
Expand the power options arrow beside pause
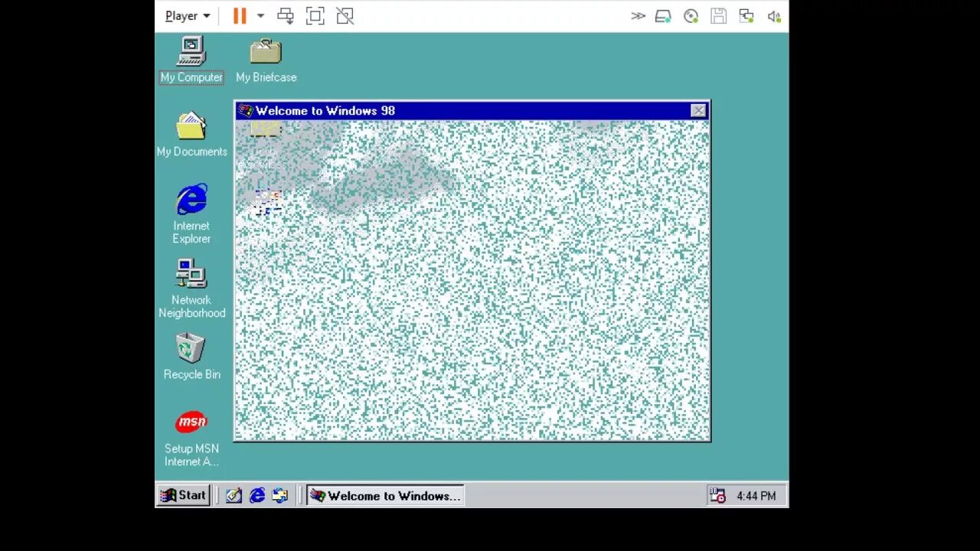[x=260, y=16]
